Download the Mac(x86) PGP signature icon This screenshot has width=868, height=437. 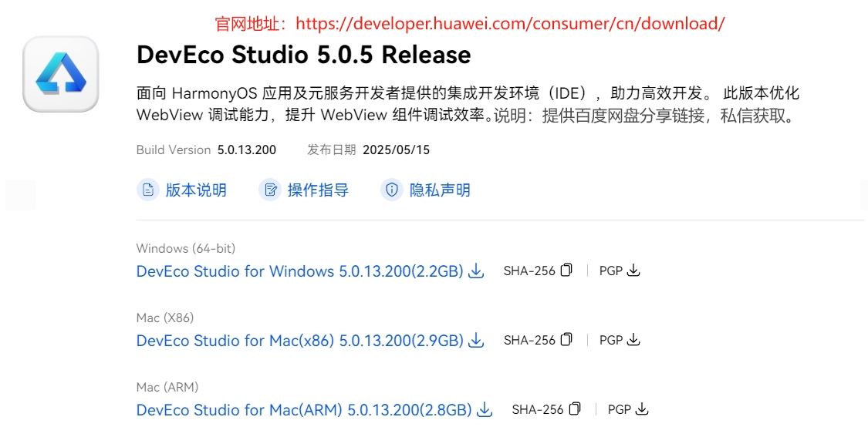click(633, 340)
